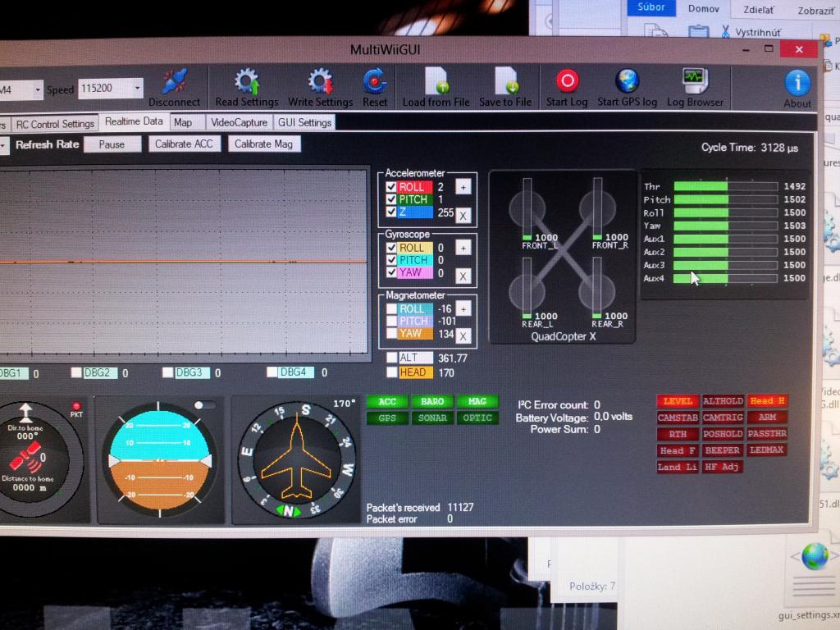Start logging with the Start Log icon
This screenshot has width=840, height=630.
pos(567,80)
